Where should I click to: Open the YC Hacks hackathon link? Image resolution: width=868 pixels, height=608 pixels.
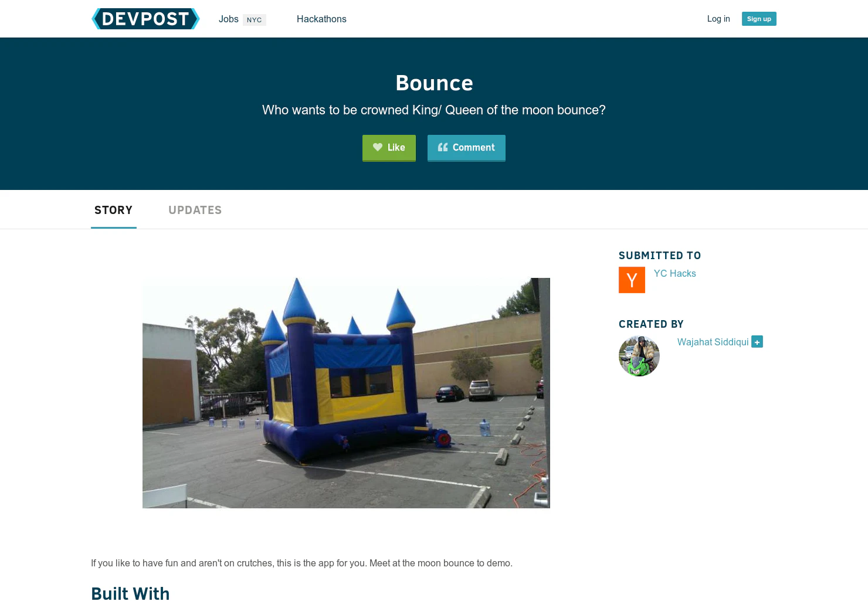pos(675,273)
